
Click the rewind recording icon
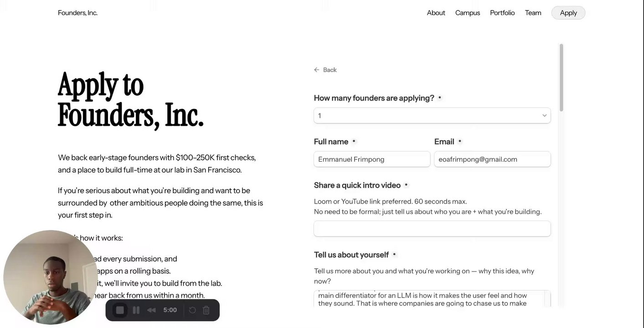pyautogui.click(x=151, y=310)
